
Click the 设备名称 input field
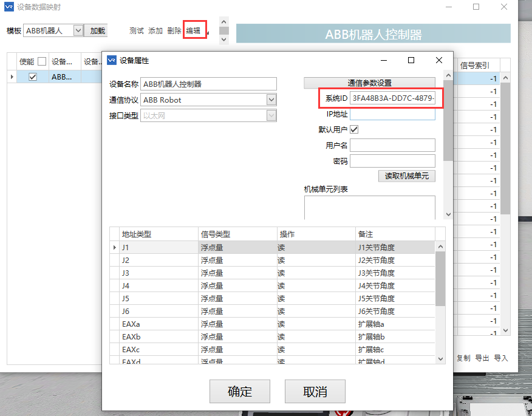[x=209, y=84]
